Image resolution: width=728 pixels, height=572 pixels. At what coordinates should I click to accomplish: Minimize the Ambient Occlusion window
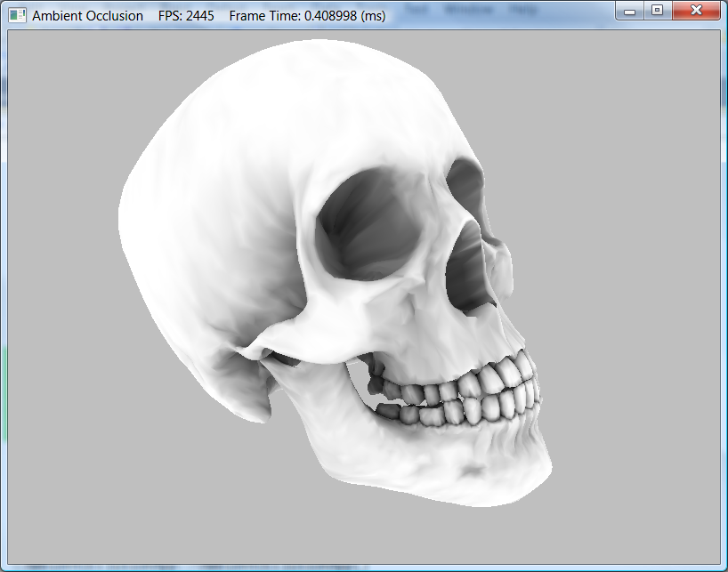point(630,11)
